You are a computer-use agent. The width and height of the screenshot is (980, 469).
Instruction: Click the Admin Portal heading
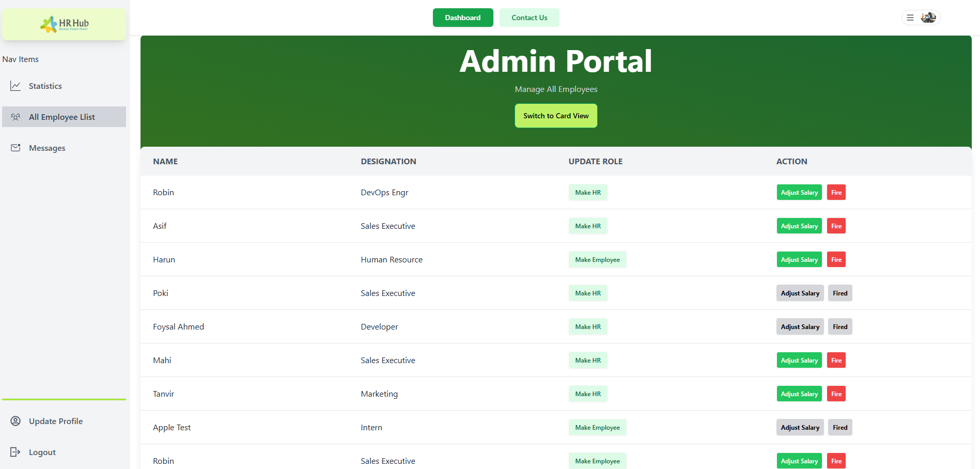pos(556,61)
